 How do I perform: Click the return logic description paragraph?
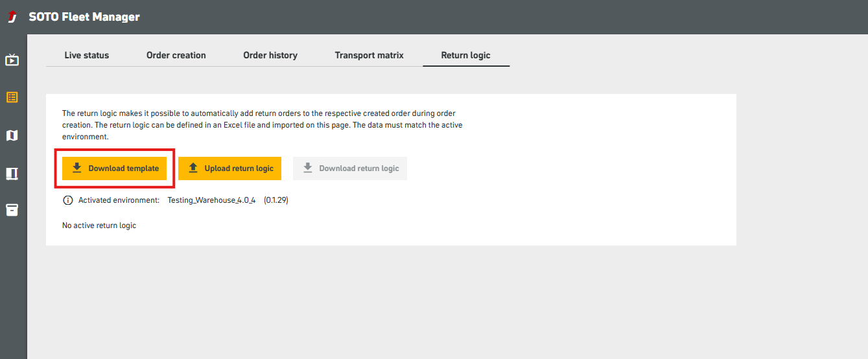263,125
